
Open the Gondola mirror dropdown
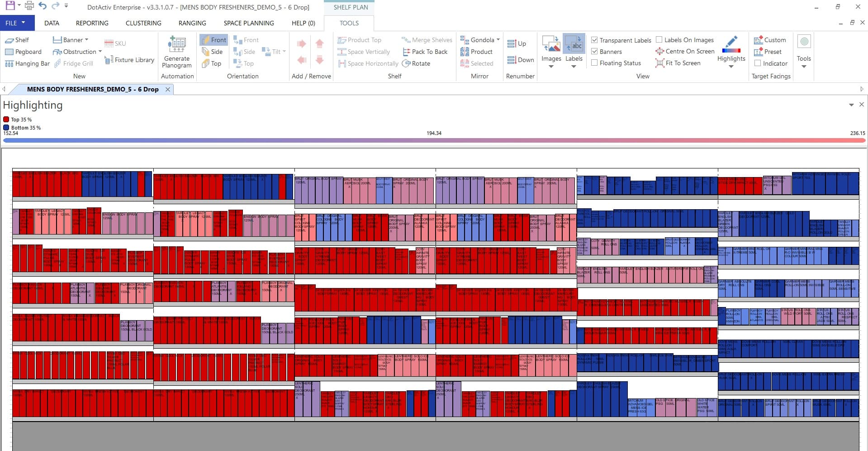pyautogui.click(x=498, y=40)
